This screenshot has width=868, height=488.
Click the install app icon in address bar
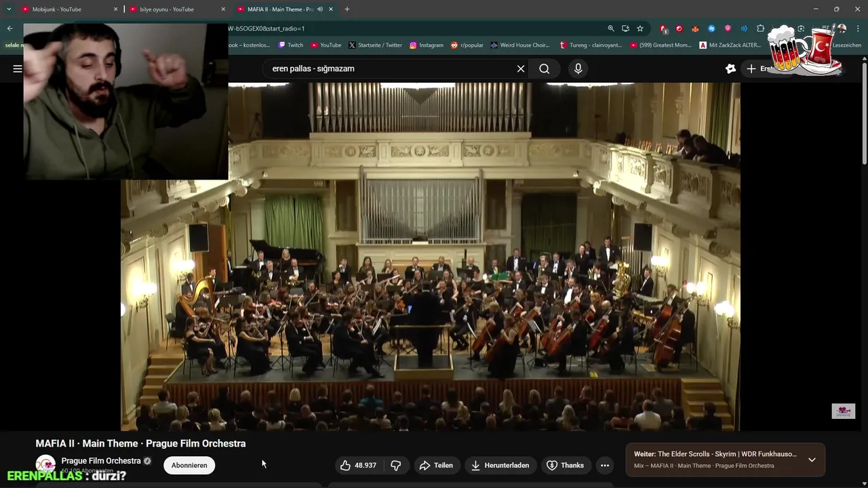click(x=625, y=28)
